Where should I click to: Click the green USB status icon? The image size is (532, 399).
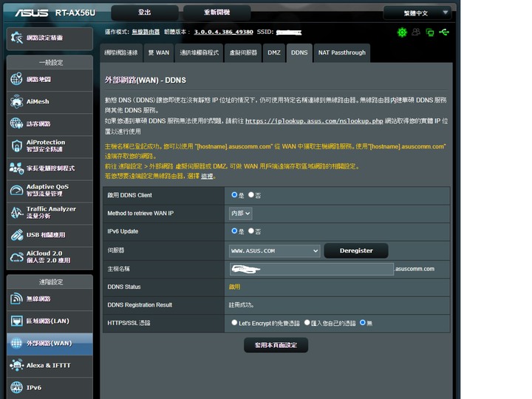tap(444, 32)
